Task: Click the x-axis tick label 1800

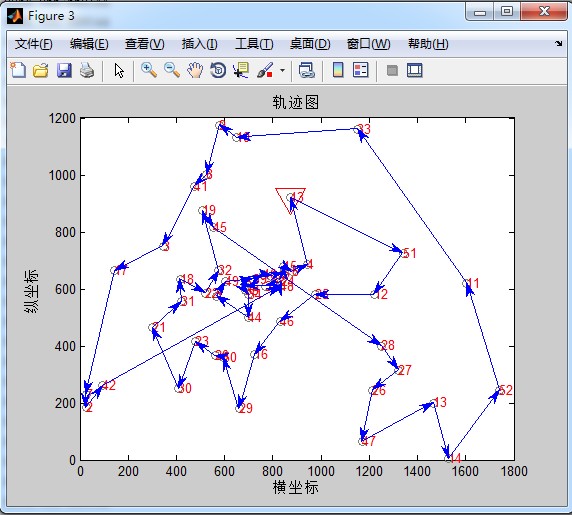Action: [x=514, y=471]
